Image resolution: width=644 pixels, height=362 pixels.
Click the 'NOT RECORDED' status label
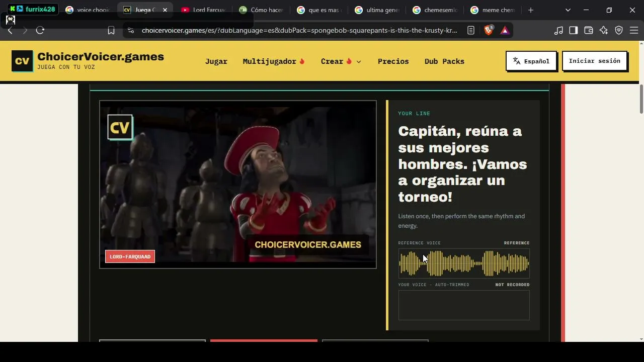(x=512, y=285)
